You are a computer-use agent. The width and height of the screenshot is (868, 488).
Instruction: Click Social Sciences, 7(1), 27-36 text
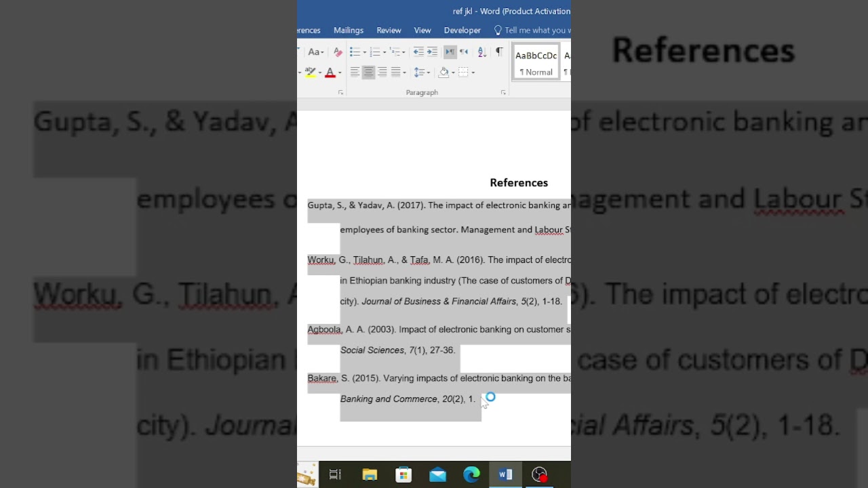pos(397,350)
